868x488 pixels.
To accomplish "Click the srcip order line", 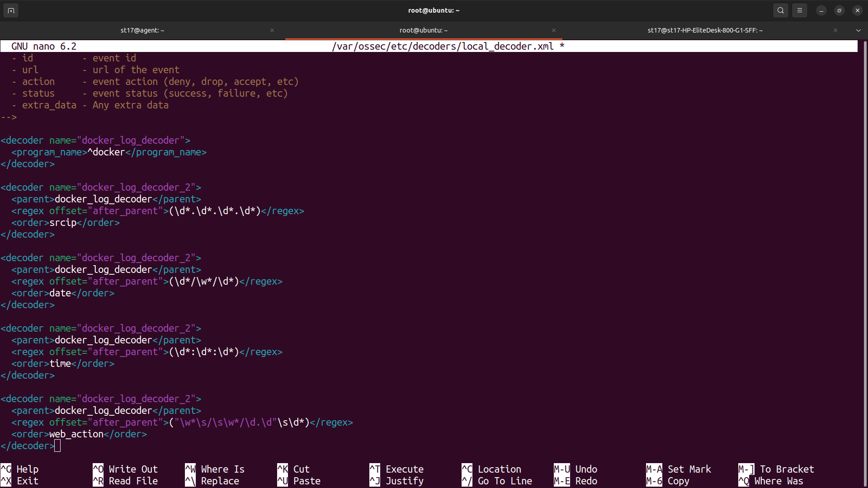I will coord(66,222).
